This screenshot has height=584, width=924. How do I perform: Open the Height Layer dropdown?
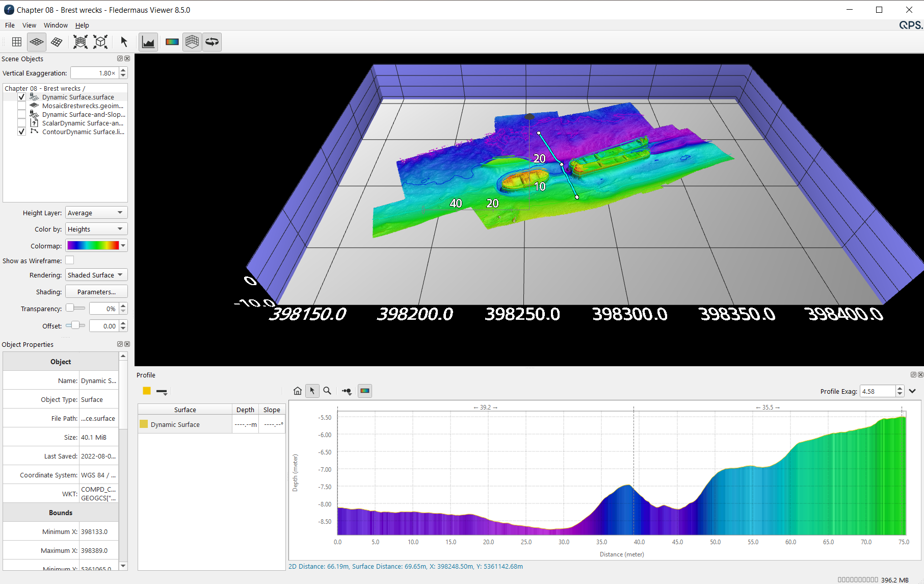(96, 213)
